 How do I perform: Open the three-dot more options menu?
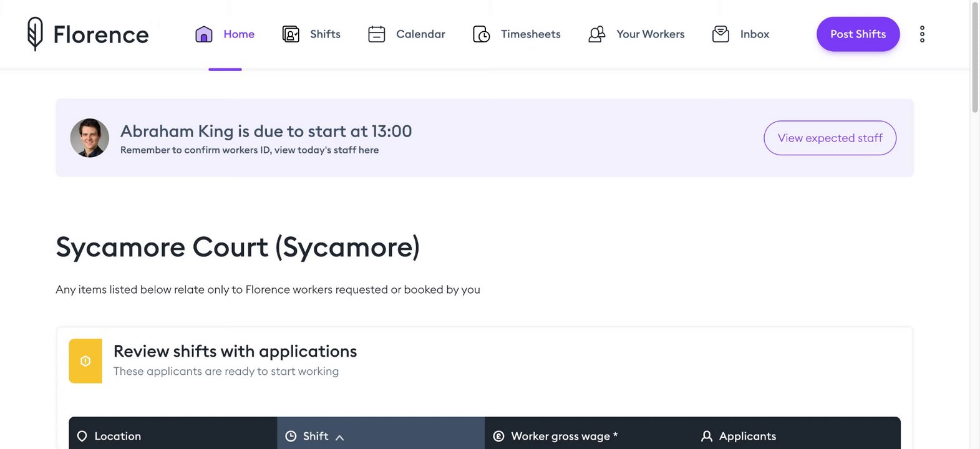(x=922, y=34)
